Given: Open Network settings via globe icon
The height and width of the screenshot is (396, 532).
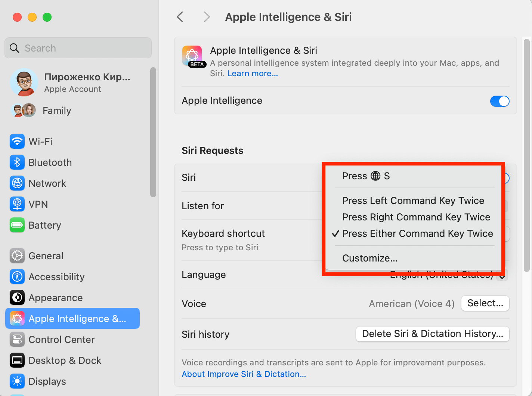Looking at the screenshot, I should 17,183.
